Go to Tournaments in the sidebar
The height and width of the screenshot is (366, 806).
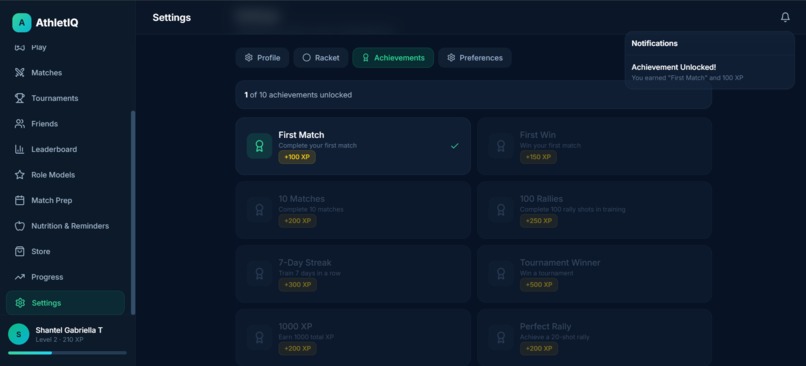[x=65, y=98]
